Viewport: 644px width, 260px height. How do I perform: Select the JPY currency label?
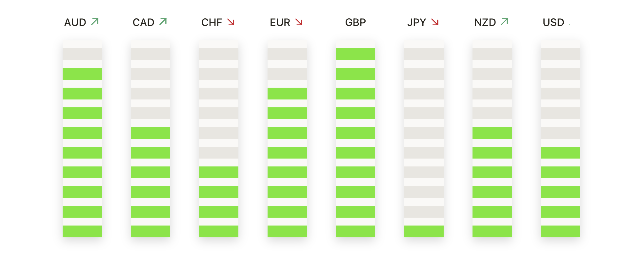(x=416, y=22)
